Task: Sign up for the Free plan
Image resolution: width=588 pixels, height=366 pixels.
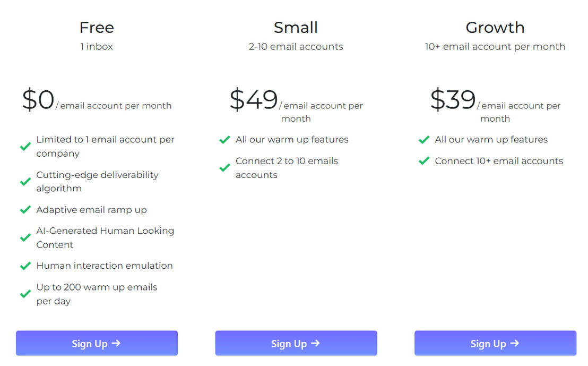Action: pos(97,343)
